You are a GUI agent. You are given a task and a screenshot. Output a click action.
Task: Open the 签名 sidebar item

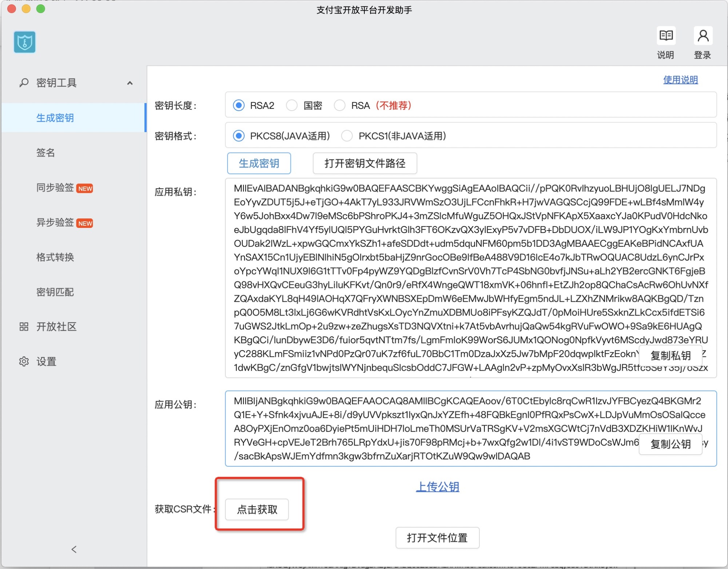click(x=45, y=153)
